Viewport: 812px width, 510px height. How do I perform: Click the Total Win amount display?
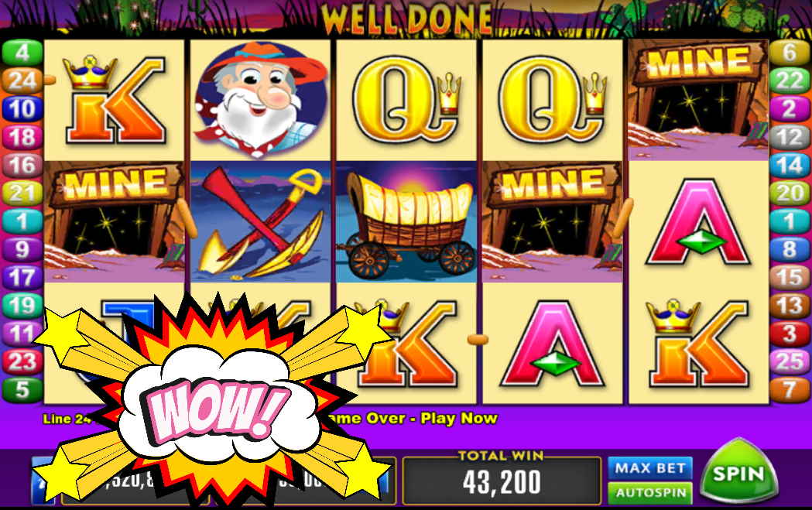tap(502, 480)
